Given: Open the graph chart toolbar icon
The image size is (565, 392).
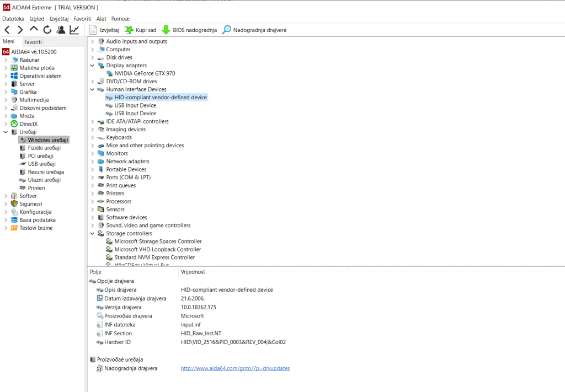Looking at the screenshot, I should (74, 30).
